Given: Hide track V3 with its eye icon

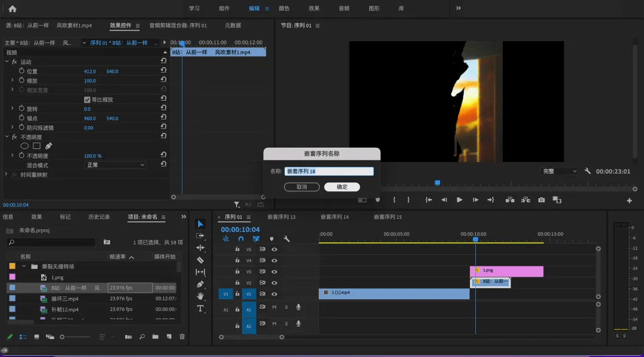Looking at the screenshot, I should [x=274, y=272].
